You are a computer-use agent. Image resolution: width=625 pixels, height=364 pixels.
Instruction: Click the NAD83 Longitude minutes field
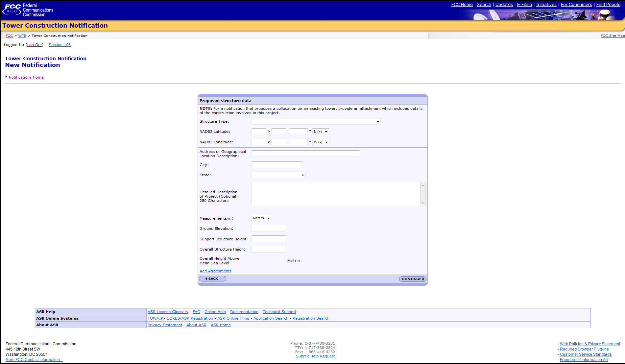278,142
